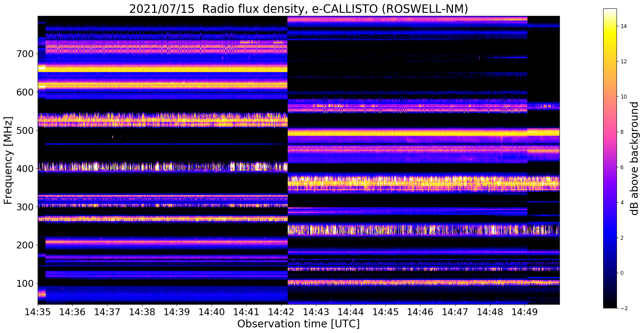Image resolution: width=644 pixels, height=333 pixels.
Task: Click the 14:47 time tick label
Action: coord(455,312)
